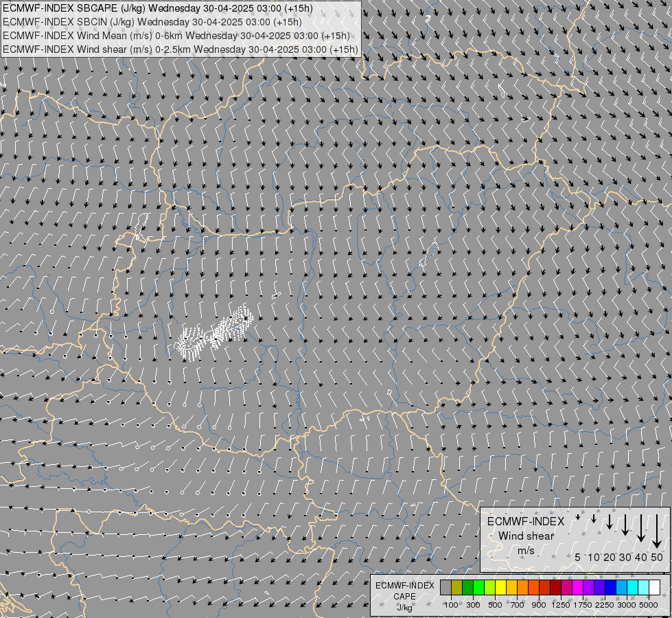Click the 2250 value on CAPE scale
The width and height of the screenshot is (672, 618).
pos(605,605)
